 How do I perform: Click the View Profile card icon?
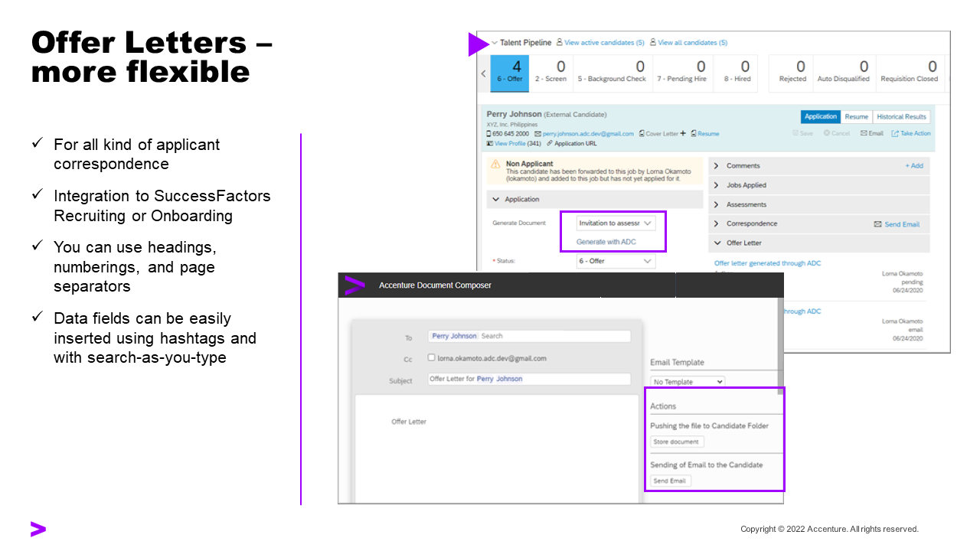[490, 143]
